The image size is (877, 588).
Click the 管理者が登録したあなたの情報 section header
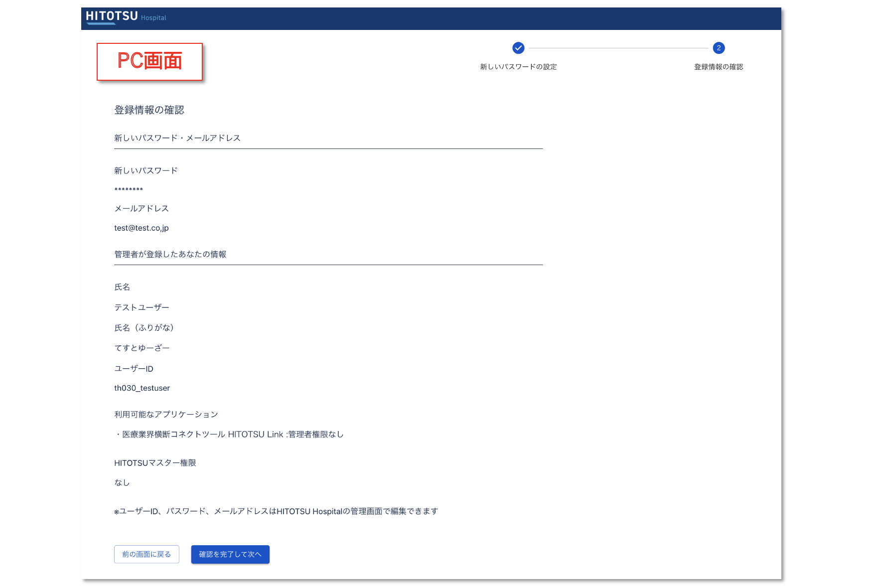pos(170,254)
